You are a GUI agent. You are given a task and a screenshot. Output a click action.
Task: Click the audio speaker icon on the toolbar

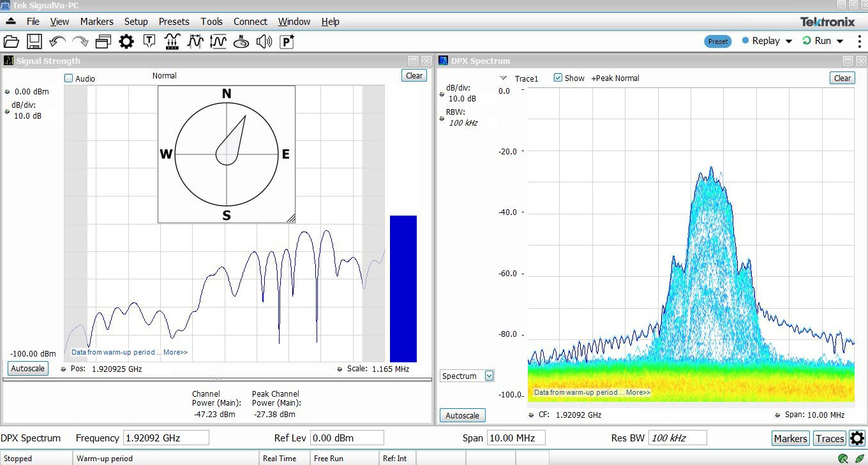tap(264, 41)
